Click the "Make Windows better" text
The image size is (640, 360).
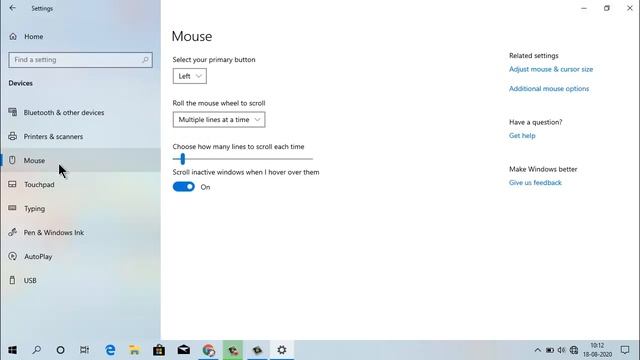[543, 169]
